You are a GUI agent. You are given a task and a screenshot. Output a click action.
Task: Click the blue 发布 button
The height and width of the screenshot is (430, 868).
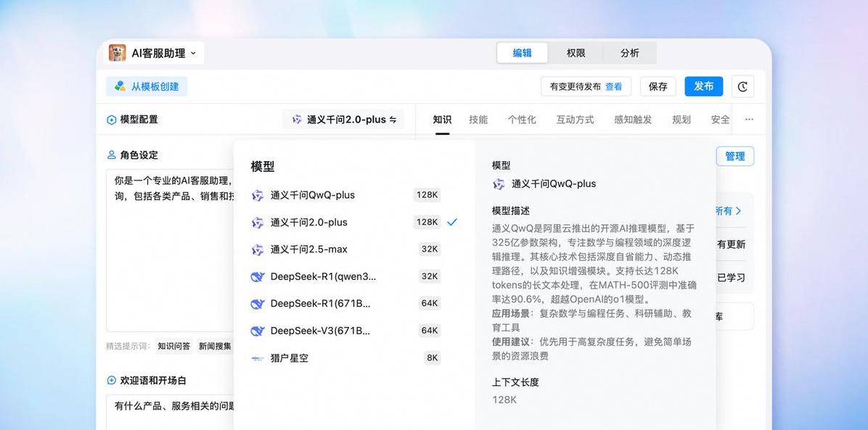pyautogui.click(x=703, y=86)
